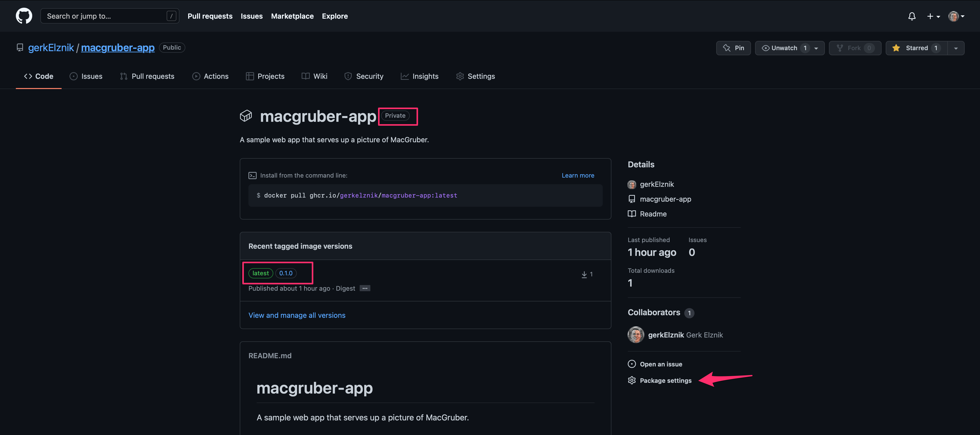This screenshot has width=980, height=435.
Task: Click the download count icon
Action: tap(584, 274)
